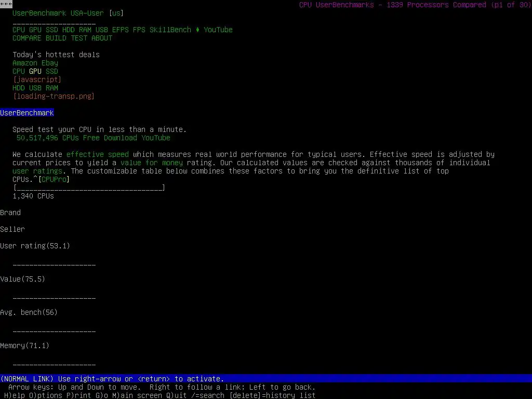
Task: Focus the field below Value(75.5)
Action: click(54, 297)
